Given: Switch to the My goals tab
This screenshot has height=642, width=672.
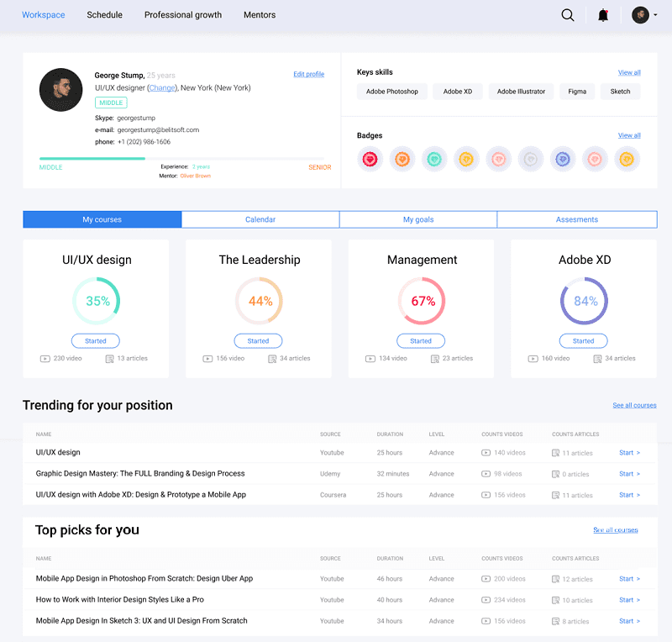Looking at the screenshot, I should click(x=418, y=219).
